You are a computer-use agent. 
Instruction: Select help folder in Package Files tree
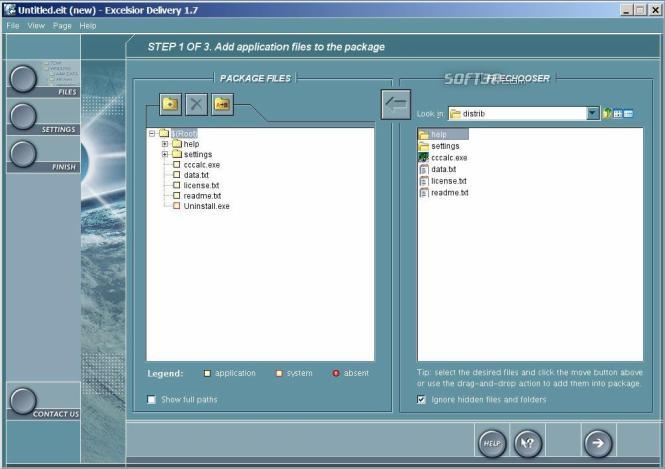[x=191, y=144]
